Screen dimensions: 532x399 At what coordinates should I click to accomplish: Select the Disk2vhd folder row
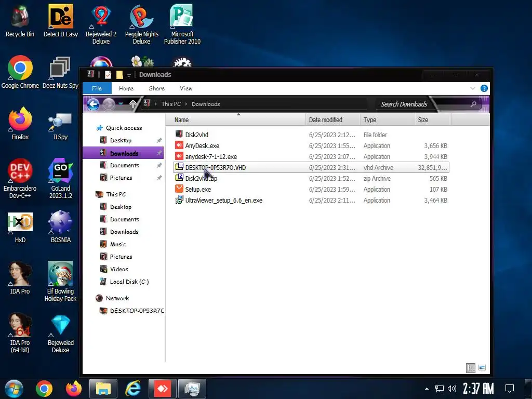311,135
